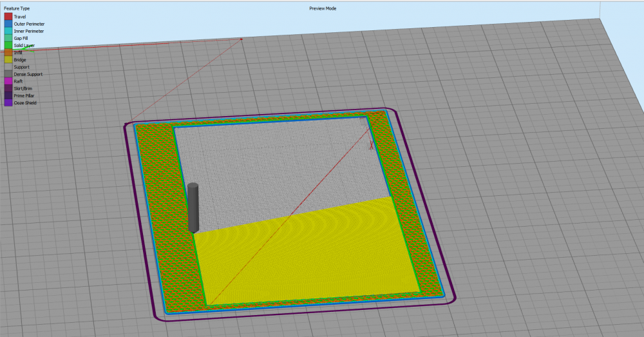Click the Gap Fill legend swatch

[8, 38]
